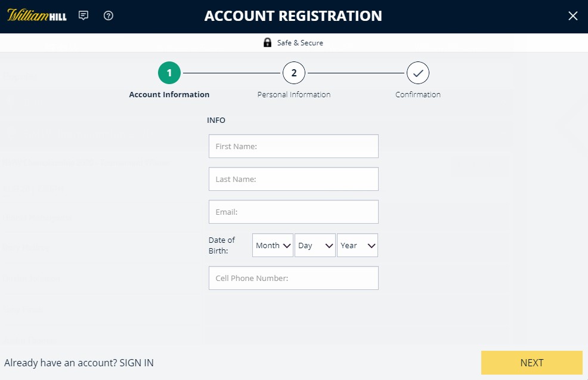Click the yellow NEXT button
Viewport: 588px width, 380px height.
pyautogui.click(x=532, y=363)
